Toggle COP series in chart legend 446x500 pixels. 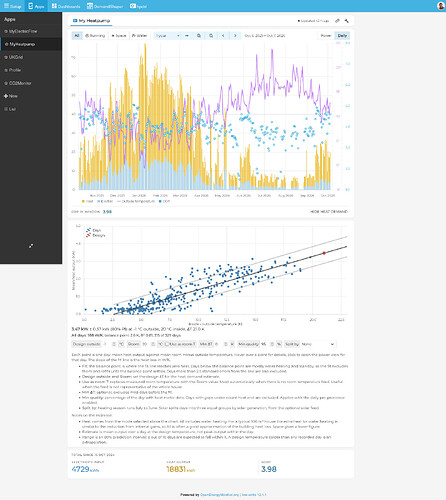(164, 201)
